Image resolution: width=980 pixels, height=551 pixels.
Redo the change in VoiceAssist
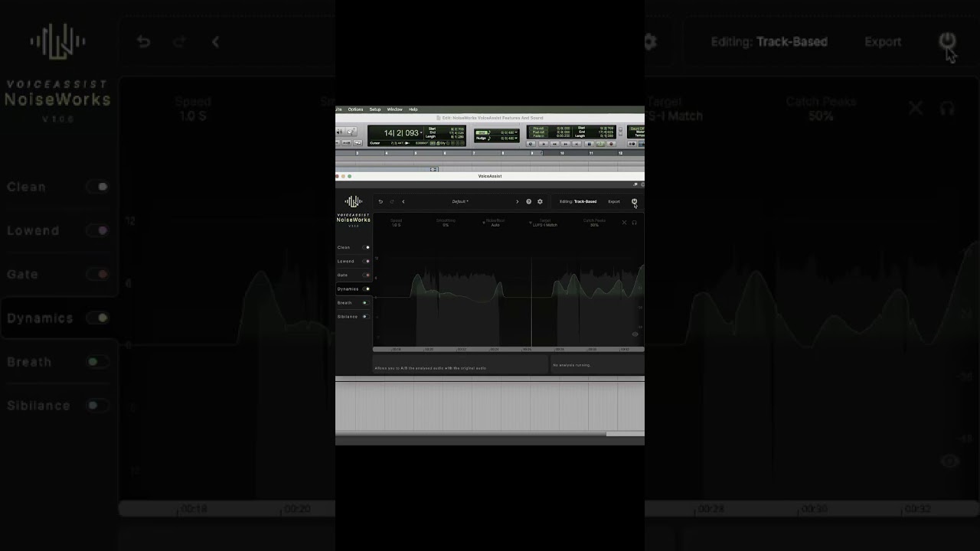392,202
